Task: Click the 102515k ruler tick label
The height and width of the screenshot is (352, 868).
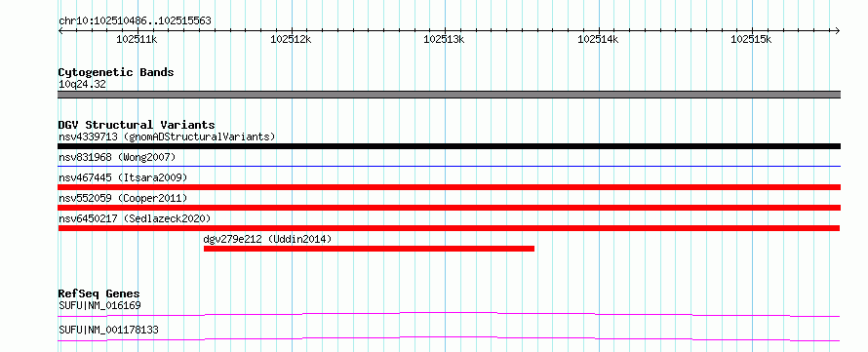Action: (751, 39)
